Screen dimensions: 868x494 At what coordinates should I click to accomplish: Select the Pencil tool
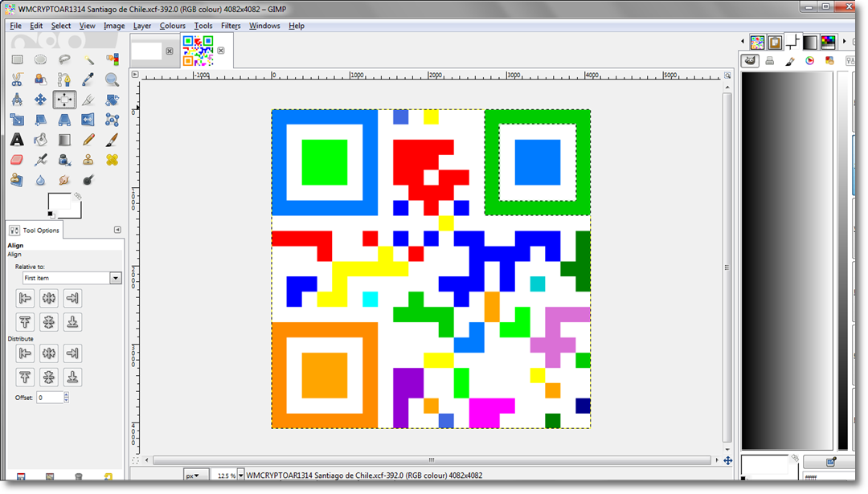(x=88, y=140)
